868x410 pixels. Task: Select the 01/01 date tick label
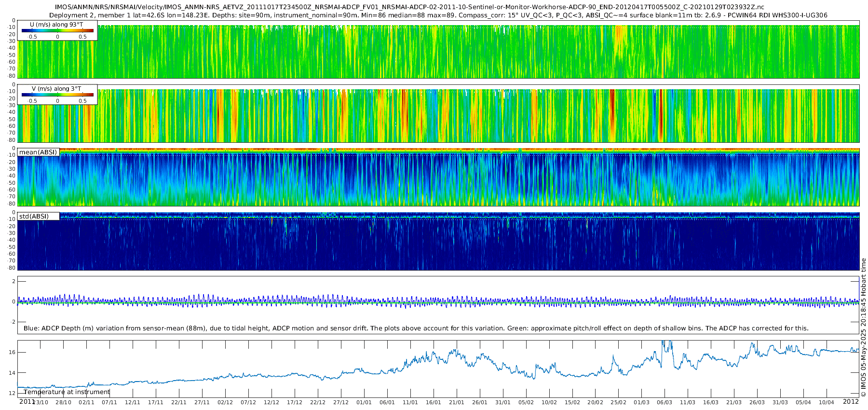pyautogui.click(x=364, y=402)
